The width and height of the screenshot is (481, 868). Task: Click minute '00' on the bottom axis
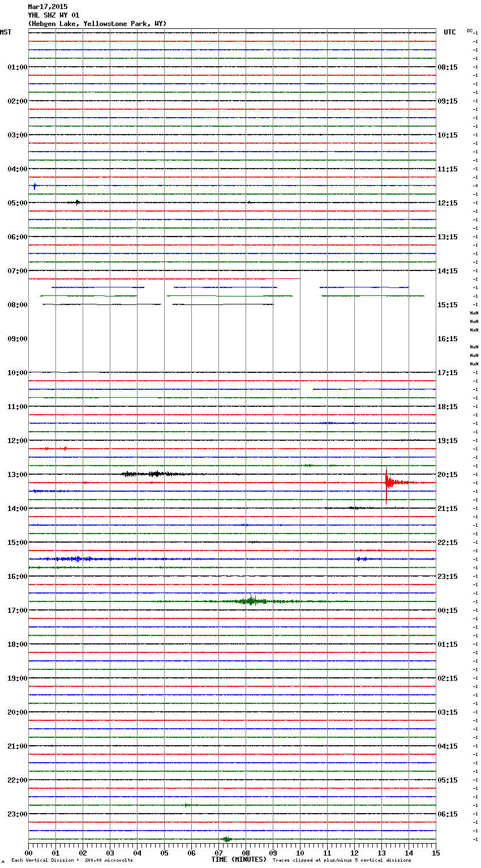[28, 853]
